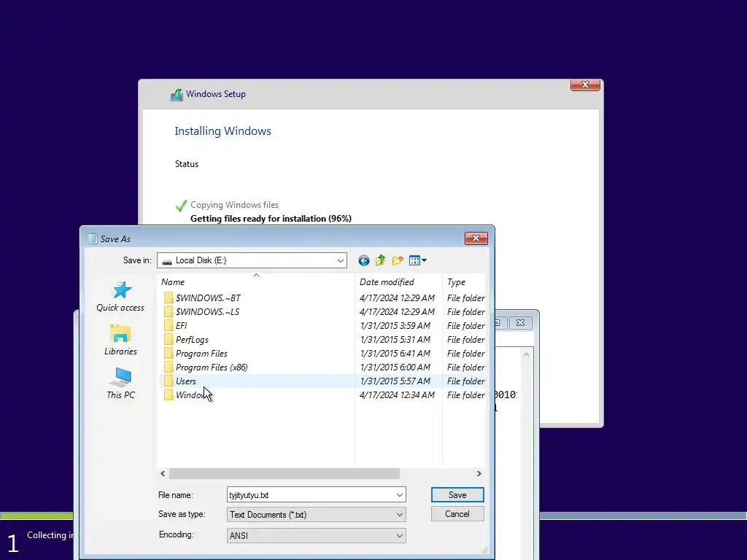
Task: Expand the File name history dropdown
Action: (399, 495)
